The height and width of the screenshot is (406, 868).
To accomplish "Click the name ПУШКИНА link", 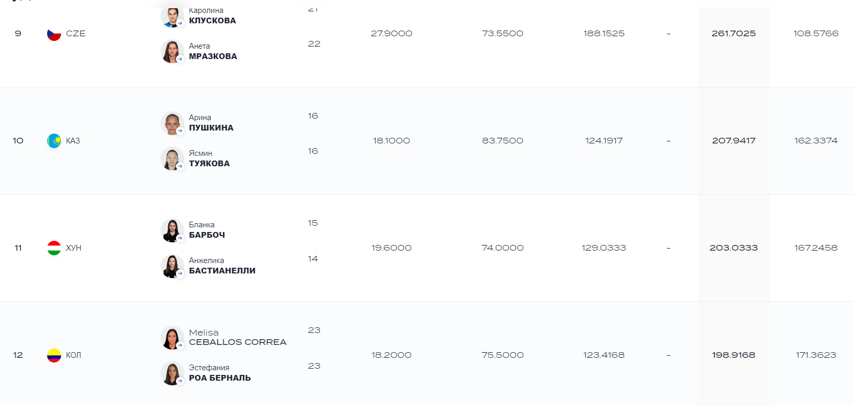I will [x=211, y=128].
